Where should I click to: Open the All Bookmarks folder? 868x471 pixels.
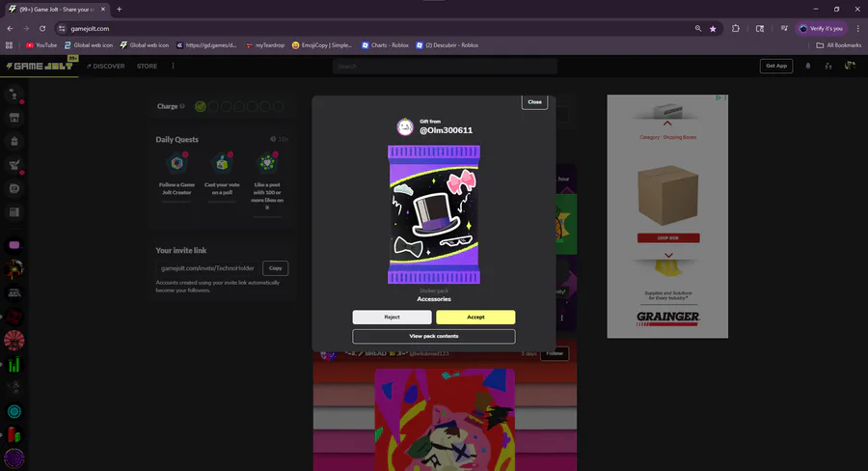click(839, 45)
